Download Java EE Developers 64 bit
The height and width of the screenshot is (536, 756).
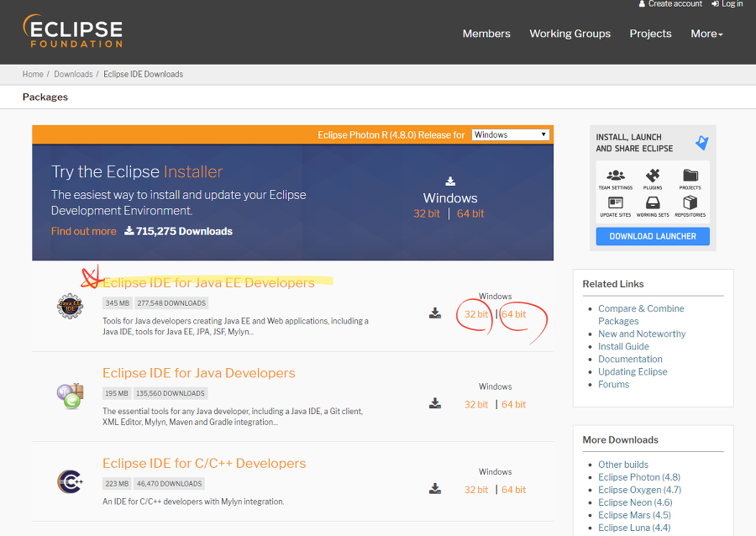[x=513, y=314]
